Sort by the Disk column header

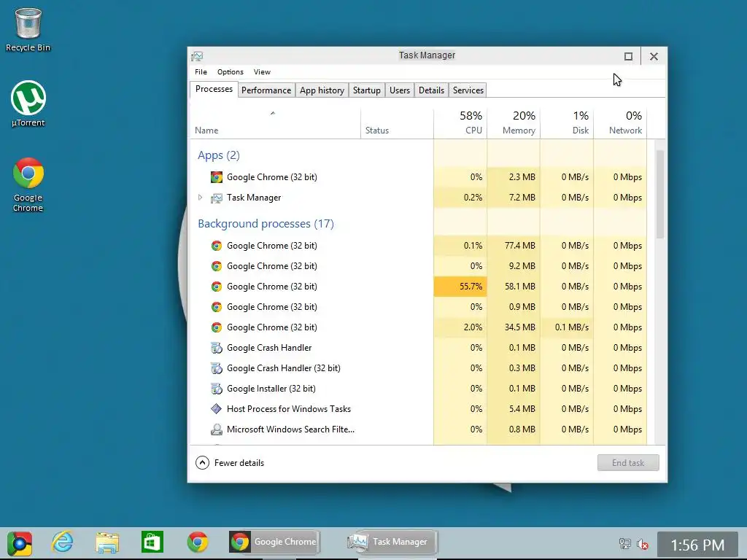[567, 122]
